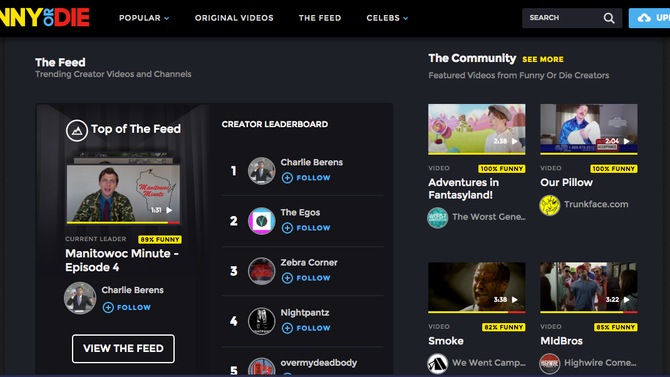The image size is (670, 377).
Task: Click the View The Feed button
Action: point(123,349)
